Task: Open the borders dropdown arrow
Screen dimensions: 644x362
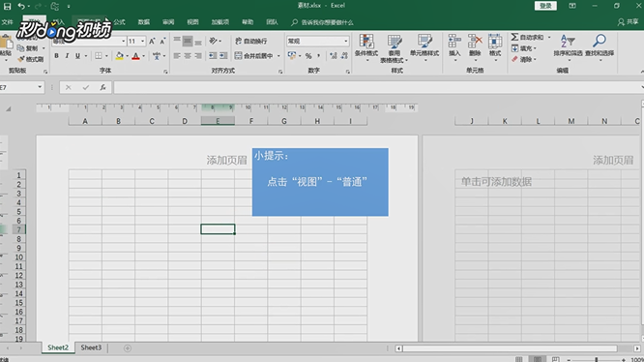Action: [106, 56]
